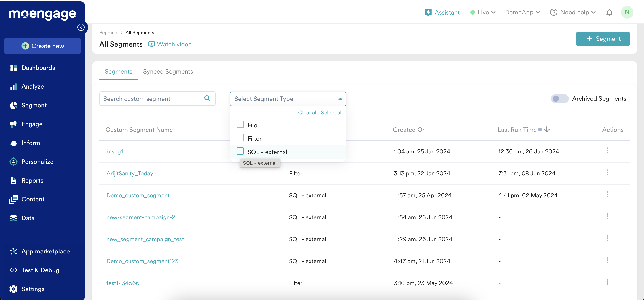Collapse the sidebar with arrow icon
This screenshot has width=644, height=300.
click(81, 27)
